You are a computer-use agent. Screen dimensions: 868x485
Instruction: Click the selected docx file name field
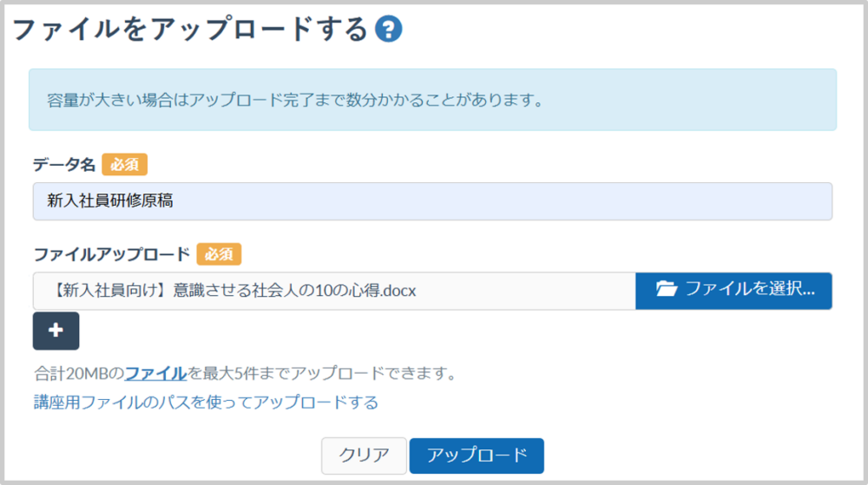334,291
